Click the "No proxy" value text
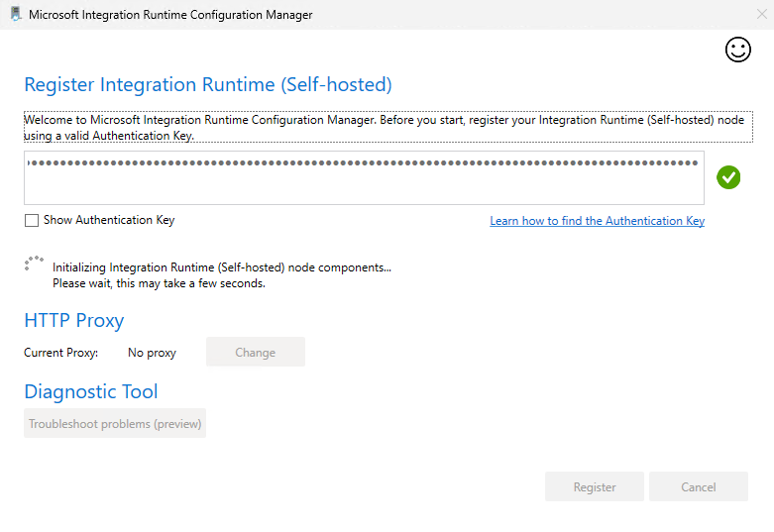 [152, 353]
